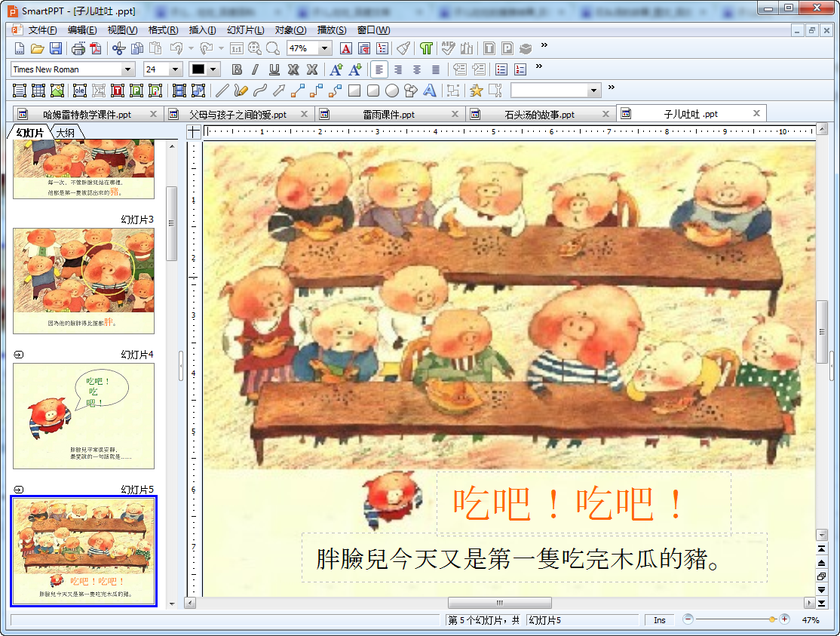Justify the text alignment

436,69
